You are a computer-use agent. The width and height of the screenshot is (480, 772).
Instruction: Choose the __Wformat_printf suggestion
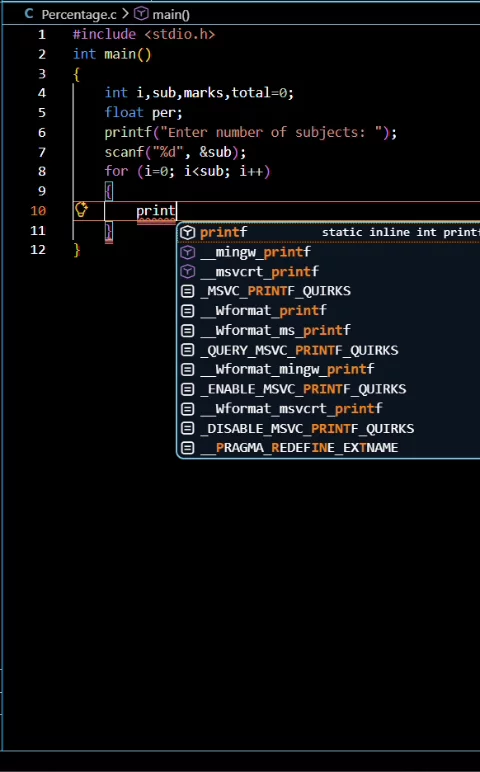[329, 311]
